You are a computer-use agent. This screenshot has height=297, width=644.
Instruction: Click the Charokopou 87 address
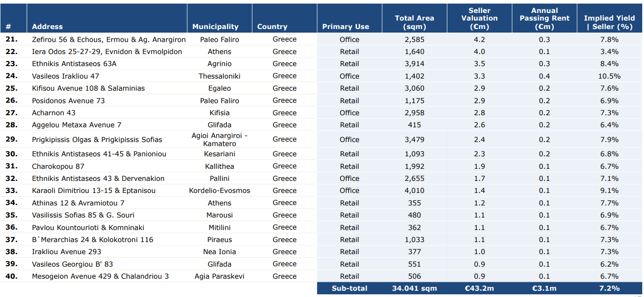(x=58, y=167)
